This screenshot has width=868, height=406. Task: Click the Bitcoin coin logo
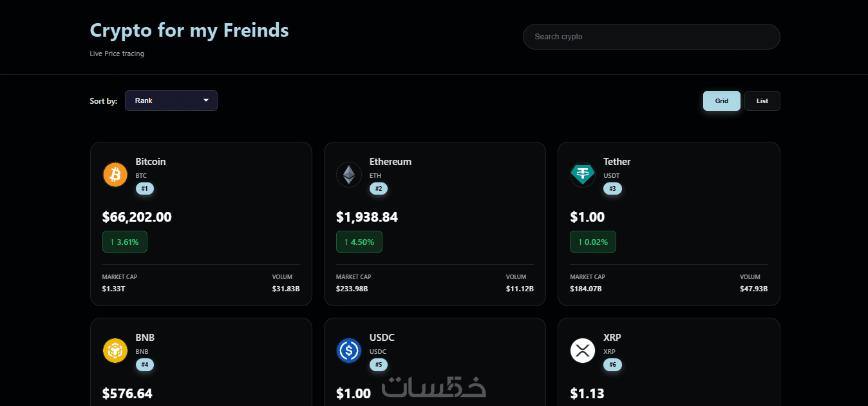click(115, 175)
